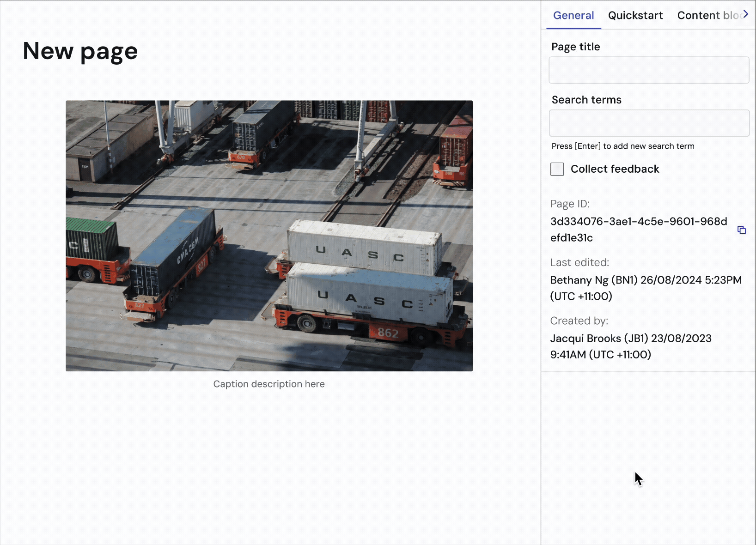The image size is (756, 545).
Task: Copy the Page ID to clipboard
Action: click(742, 230)
